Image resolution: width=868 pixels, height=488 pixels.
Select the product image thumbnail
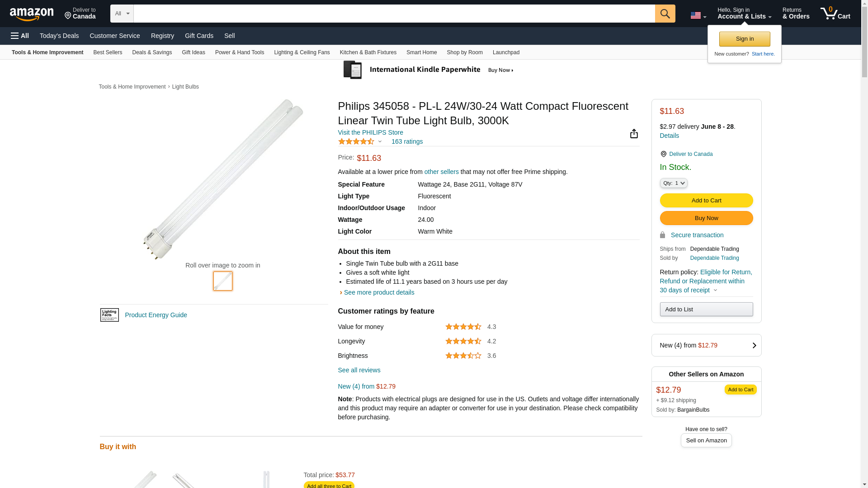[223, 281]
